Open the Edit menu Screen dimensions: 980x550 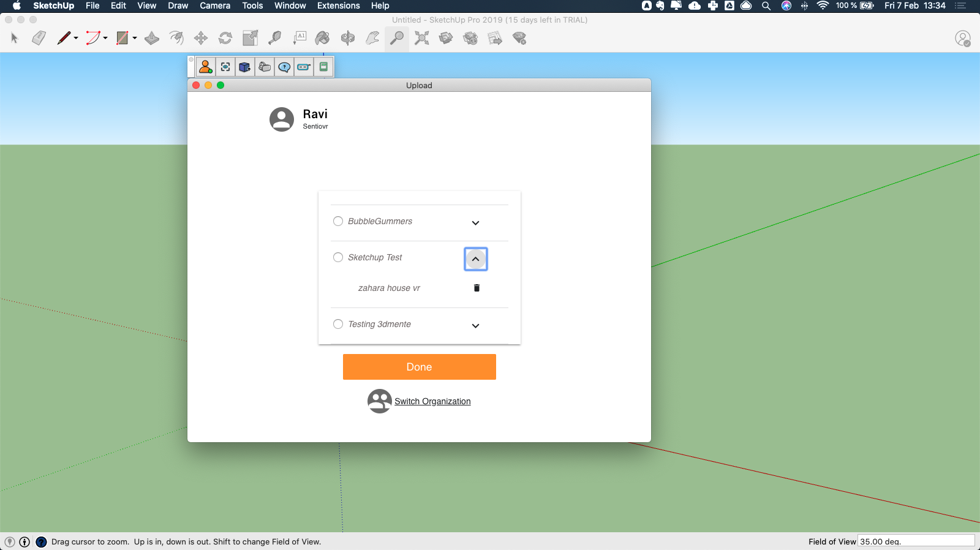(x=118, y=6)
